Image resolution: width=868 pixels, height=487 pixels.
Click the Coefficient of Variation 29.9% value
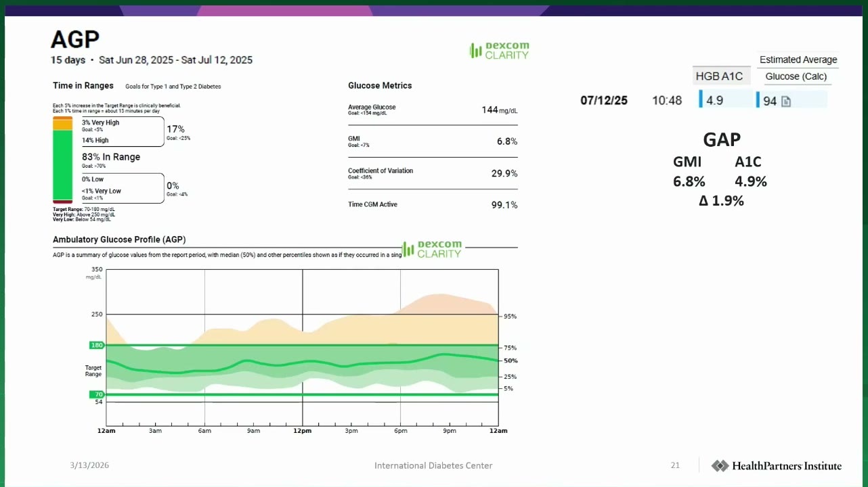click(504, 173)
